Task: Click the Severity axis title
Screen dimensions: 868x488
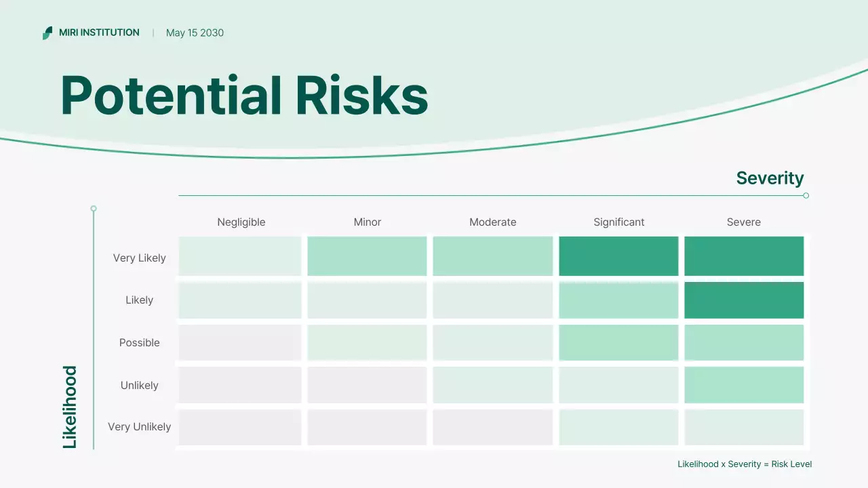Action: point(770,178)
